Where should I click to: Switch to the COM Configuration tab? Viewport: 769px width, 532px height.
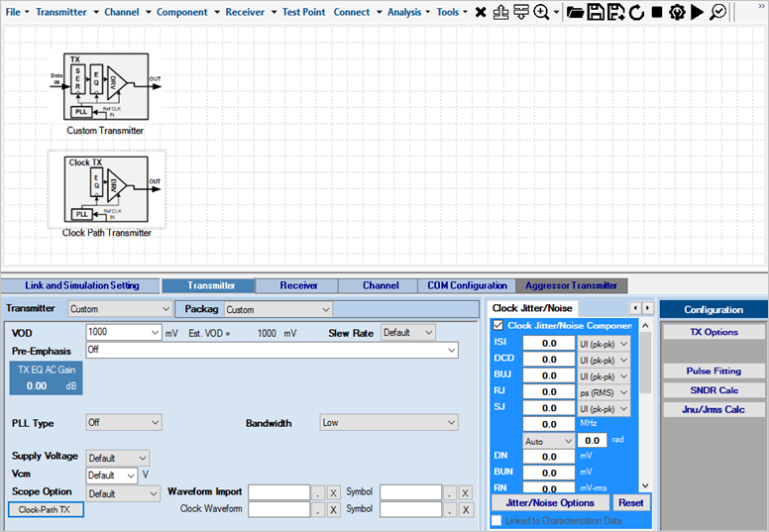[467, 285]
